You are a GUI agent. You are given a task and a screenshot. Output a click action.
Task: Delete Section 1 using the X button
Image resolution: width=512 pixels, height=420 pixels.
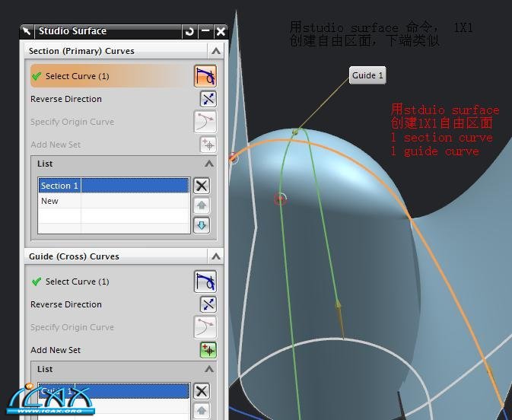[201, 186]
